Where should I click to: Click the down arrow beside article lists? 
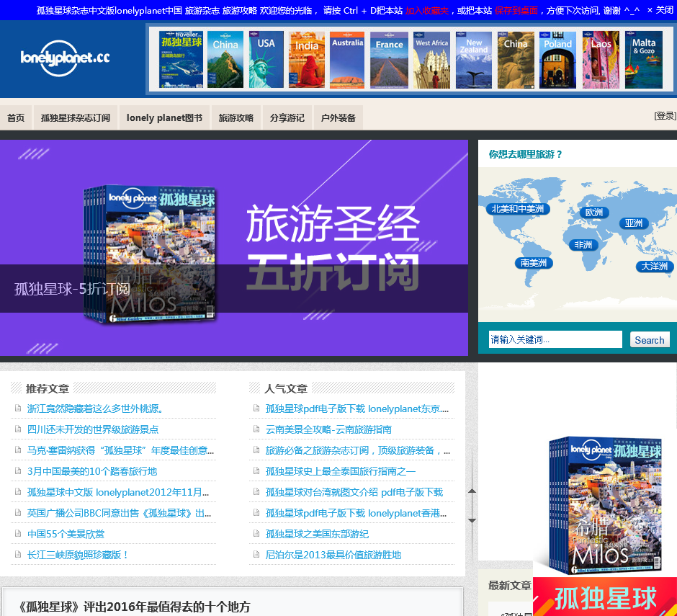pyautogui.click(x=472, y=520)
